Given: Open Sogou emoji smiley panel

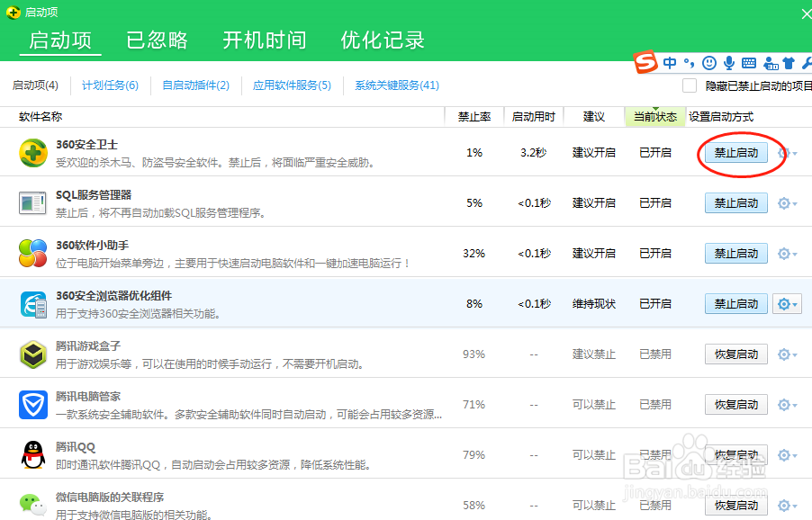Looking at the screenshot, I should click(709, 63).
